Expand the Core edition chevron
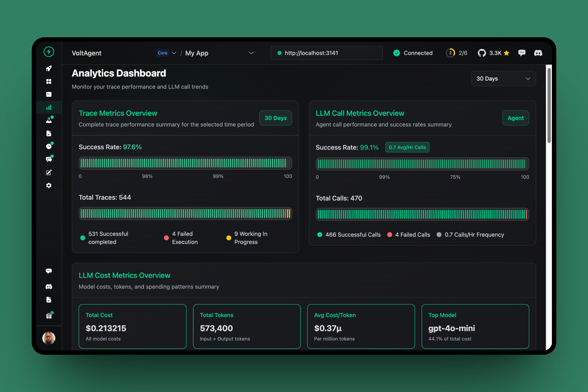The height and width of the screenshot is (392, 588). coord(174,53)
